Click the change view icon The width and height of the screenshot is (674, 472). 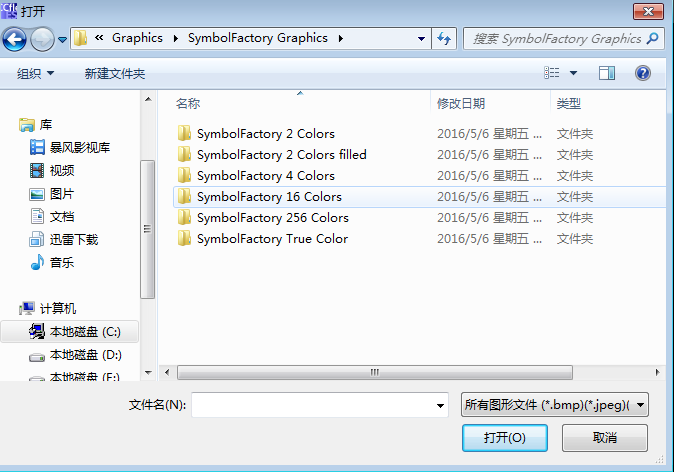click(551, 73)
